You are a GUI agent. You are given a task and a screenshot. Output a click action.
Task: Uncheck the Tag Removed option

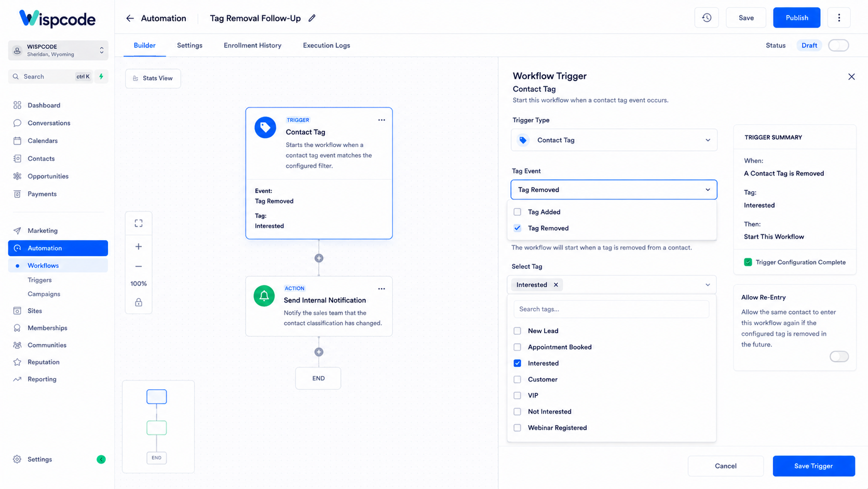[518, 228]
